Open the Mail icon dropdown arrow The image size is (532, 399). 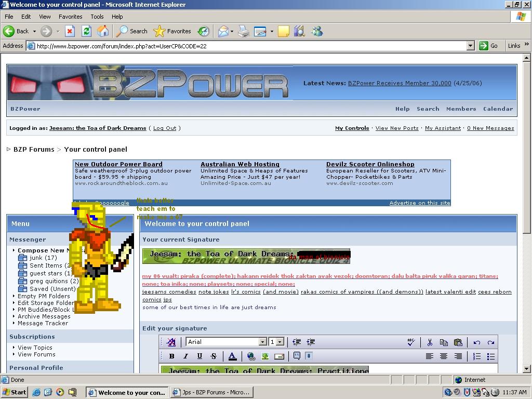[x=232, y=31]
